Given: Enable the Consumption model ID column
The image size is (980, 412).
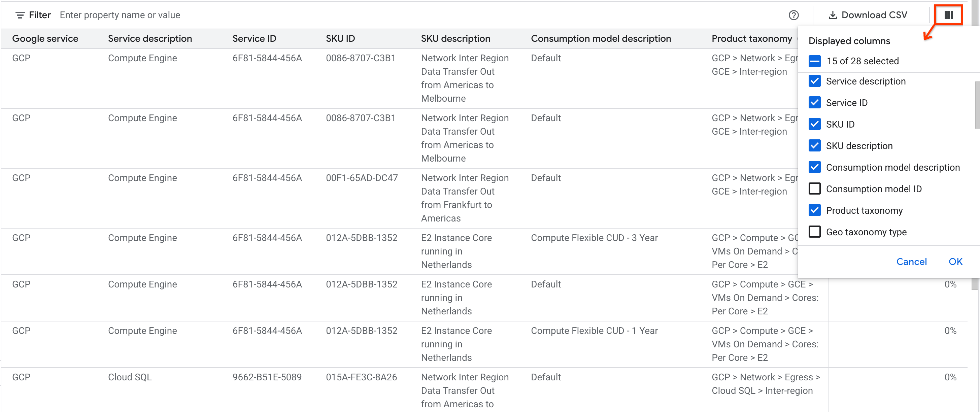Looking at the screenshot, I should tap(814, 189).
